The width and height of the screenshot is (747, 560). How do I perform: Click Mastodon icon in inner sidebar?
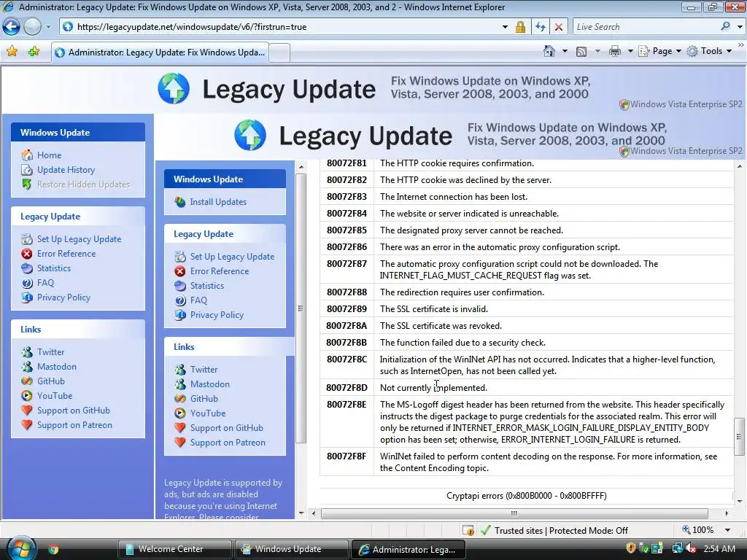[x=180, y=384]
